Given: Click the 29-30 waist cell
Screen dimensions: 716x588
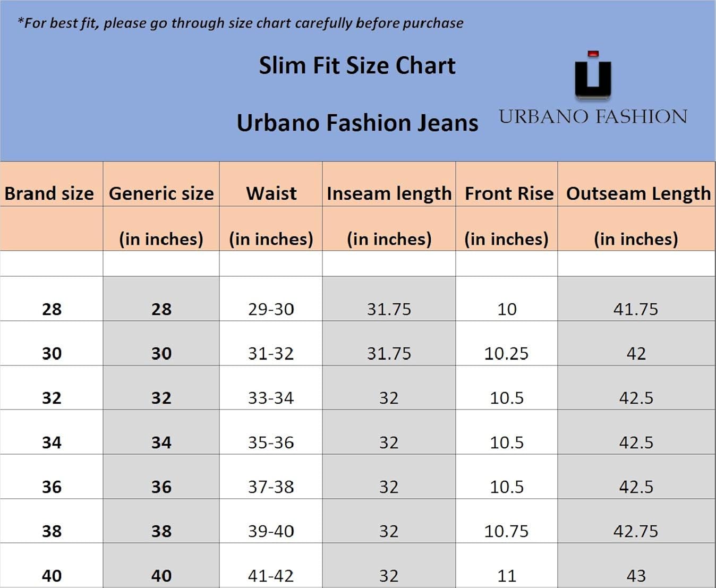Looking at the screenshot, I should 271,309.
